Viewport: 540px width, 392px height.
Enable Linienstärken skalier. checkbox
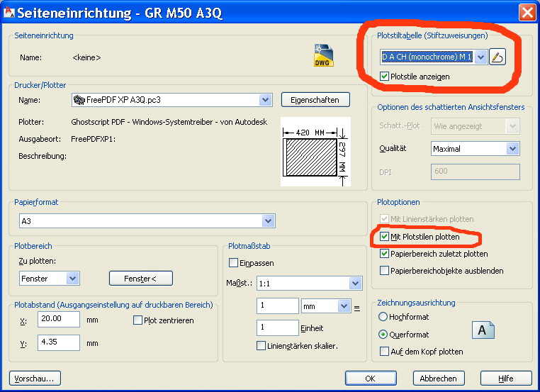coord(261,345)
